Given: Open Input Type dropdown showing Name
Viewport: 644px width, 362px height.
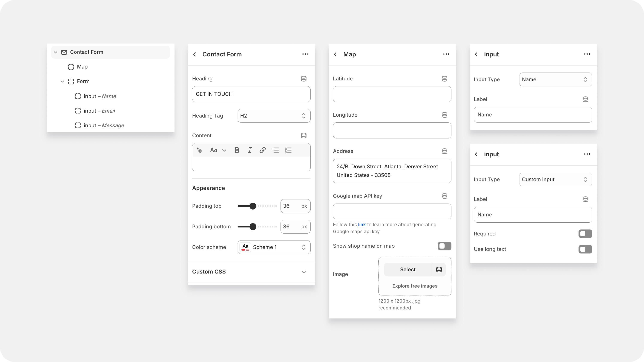Looking at the screenshot, I should pos(556,79).
